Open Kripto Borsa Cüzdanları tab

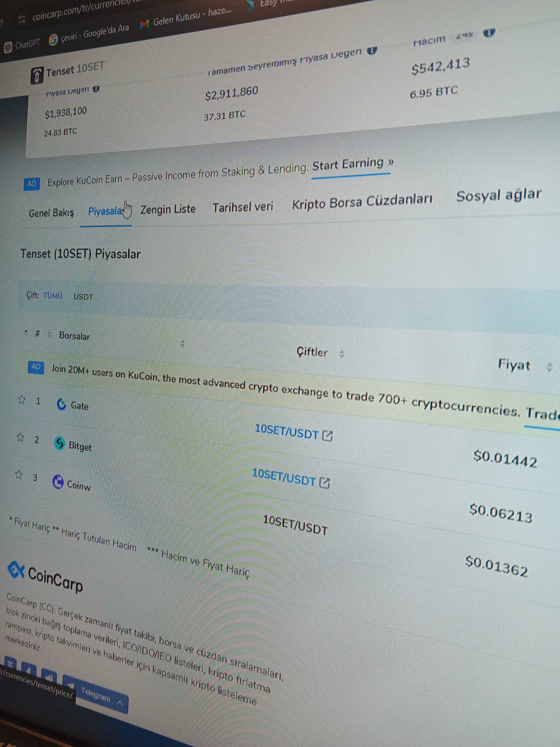coord(362,202)
